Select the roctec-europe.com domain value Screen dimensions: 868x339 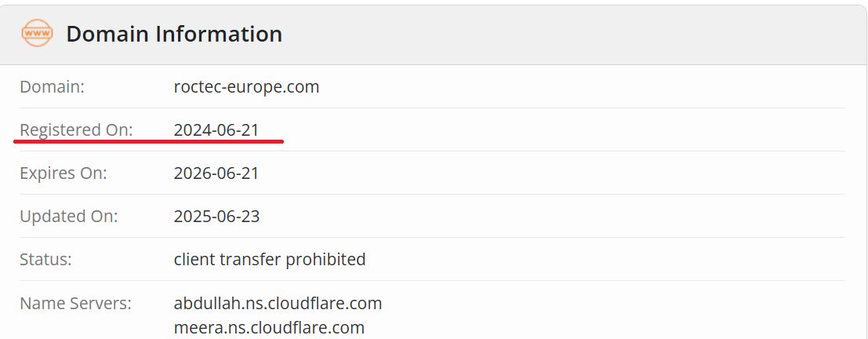246,86
